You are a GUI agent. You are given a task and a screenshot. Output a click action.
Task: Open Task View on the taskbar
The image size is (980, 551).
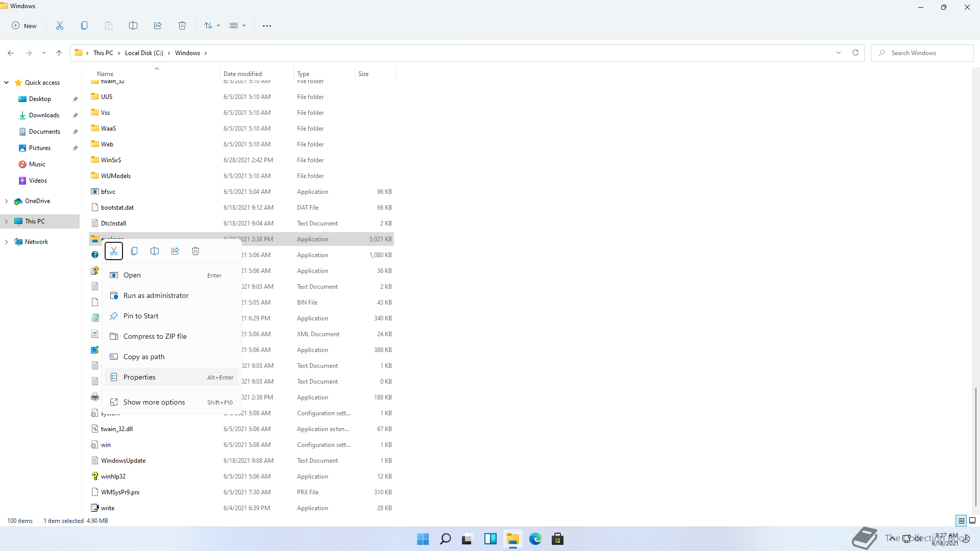coord(468,539)
